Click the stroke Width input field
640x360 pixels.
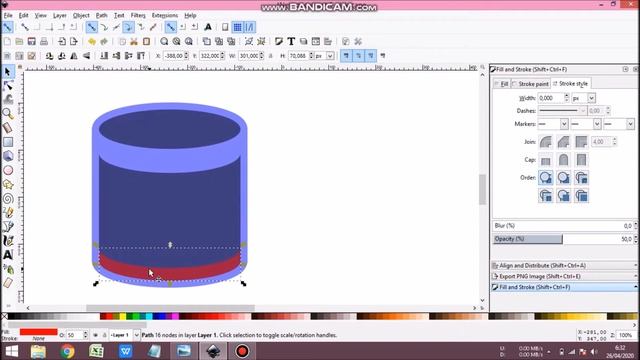tap(551, 98)
